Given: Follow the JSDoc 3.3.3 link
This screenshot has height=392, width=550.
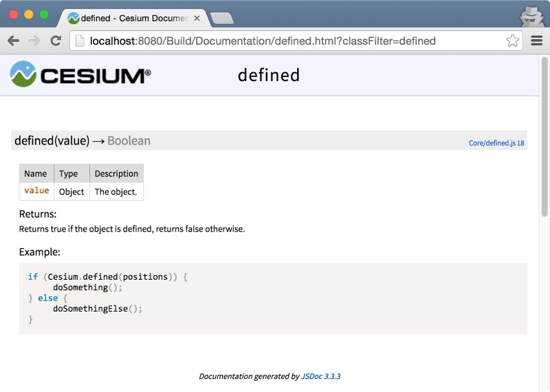Looking at the screenshot, I should point(320,376).
